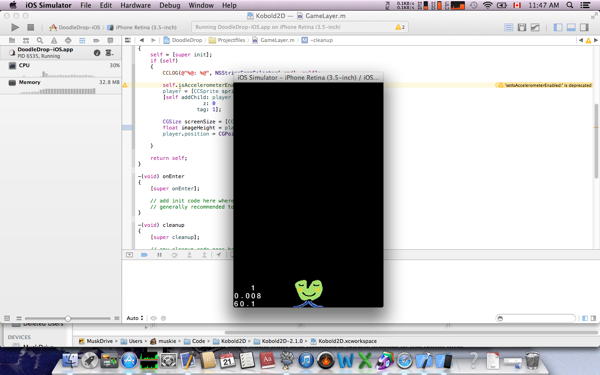Open Projectfiles in the jump bar
This screenshot has width=600, height=375.
(227, 40)
